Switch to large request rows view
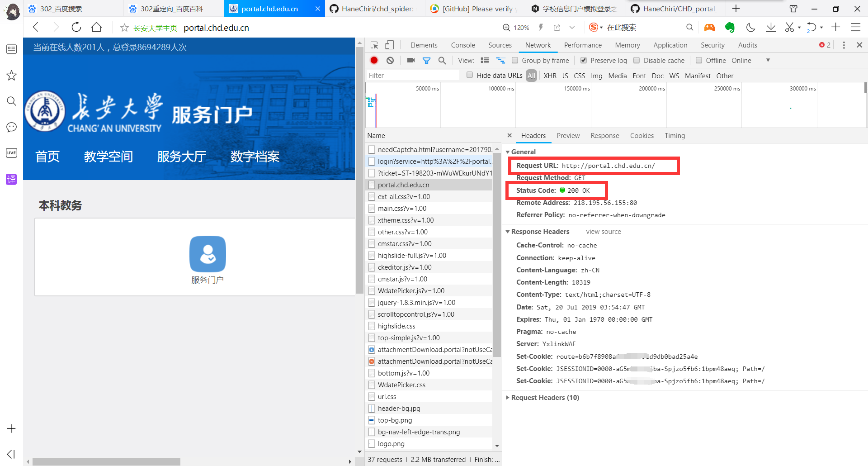Screen dimensions: 868x466 [485, 60]
